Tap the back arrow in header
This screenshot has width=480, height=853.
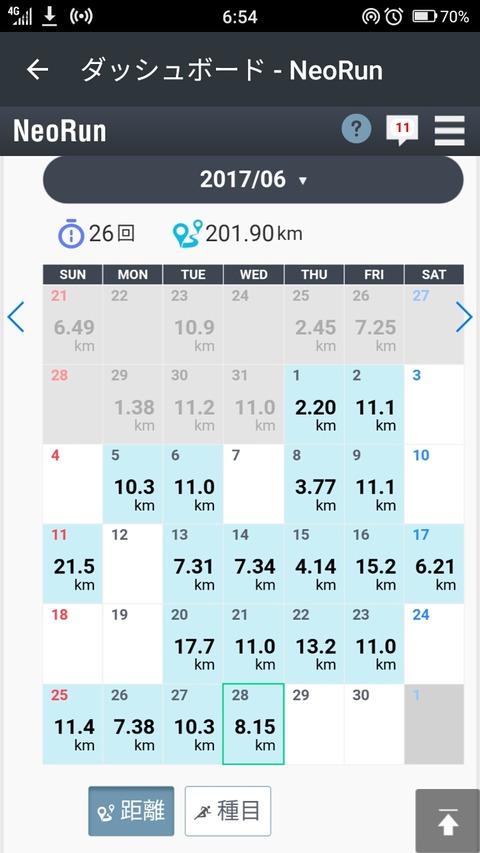(38, 70)
